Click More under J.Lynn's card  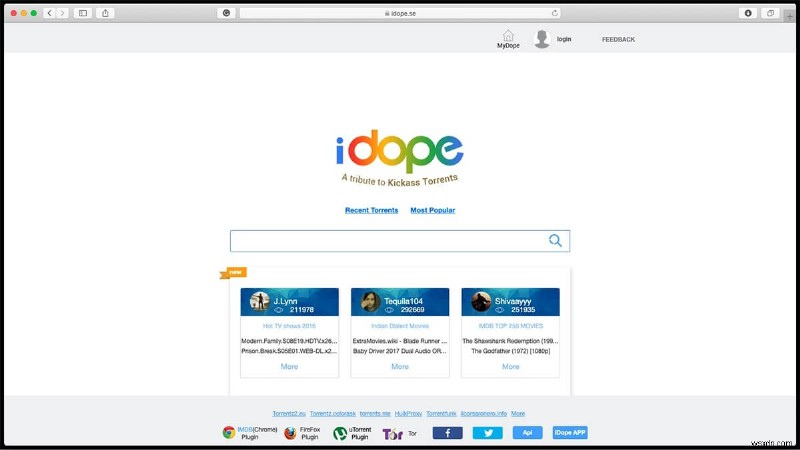(x=289, y=366)
